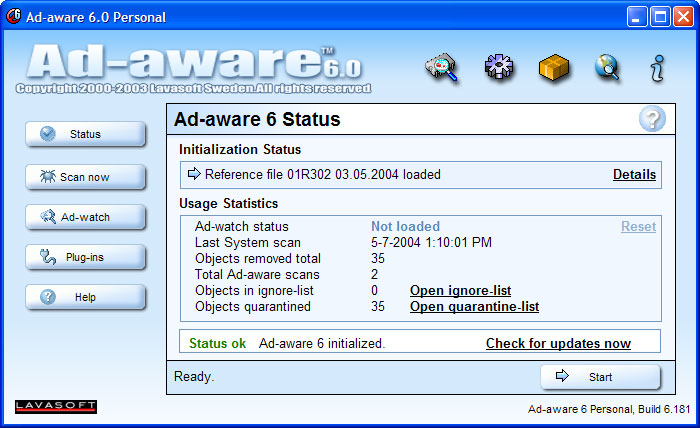Click 'Ad-aware 6 initialized.' text
700x428 pixels.
click(x=322, y=343)
